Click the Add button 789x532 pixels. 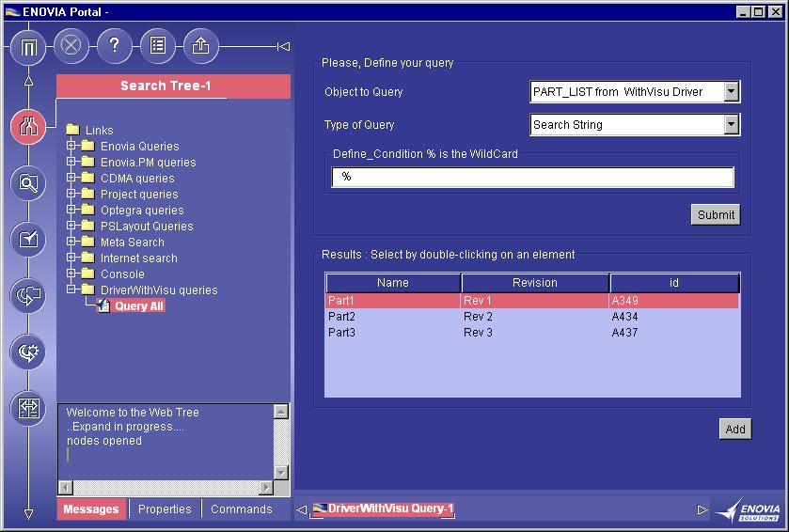pos(735,429)
